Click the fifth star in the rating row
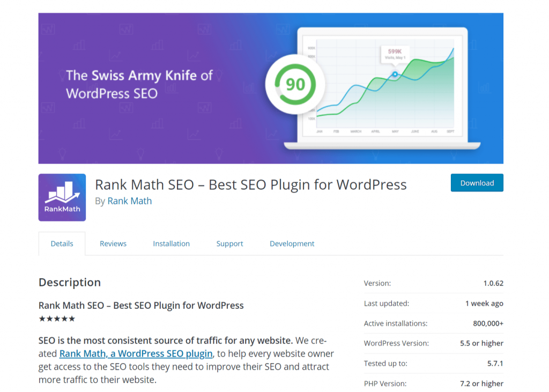This screenshot has width=549, height=392. (73, 318)
